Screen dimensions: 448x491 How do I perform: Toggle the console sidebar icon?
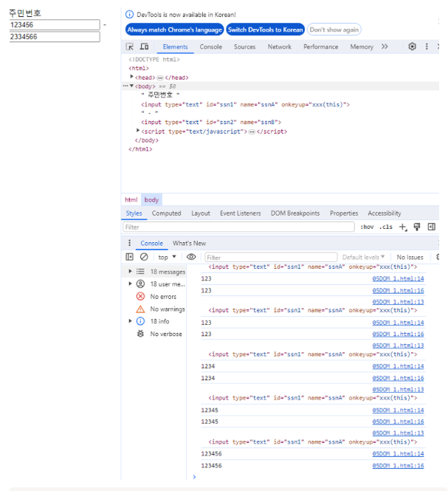tap(129, 257)
